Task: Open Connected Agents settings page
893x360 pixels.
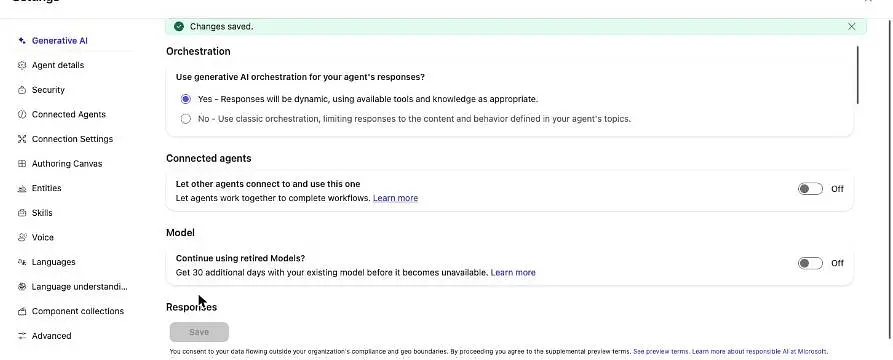Action: (69, 114)
